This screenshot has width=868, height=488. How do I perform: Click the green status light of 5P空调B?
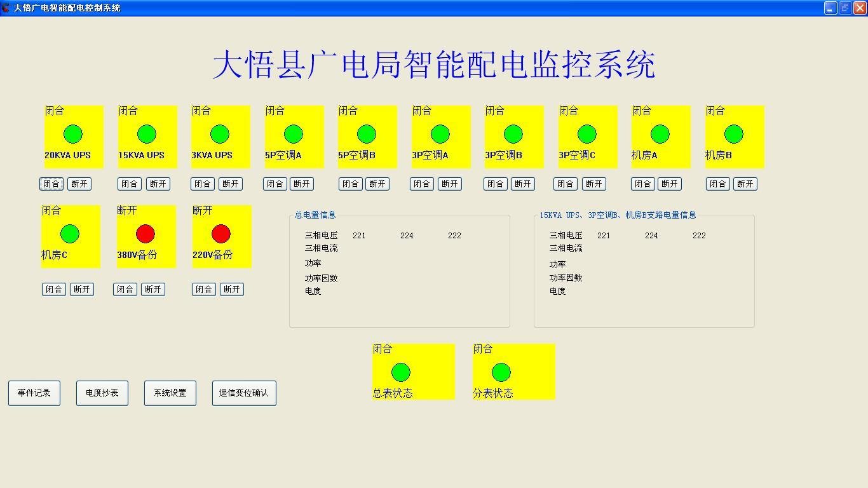[x=367, y=134]
